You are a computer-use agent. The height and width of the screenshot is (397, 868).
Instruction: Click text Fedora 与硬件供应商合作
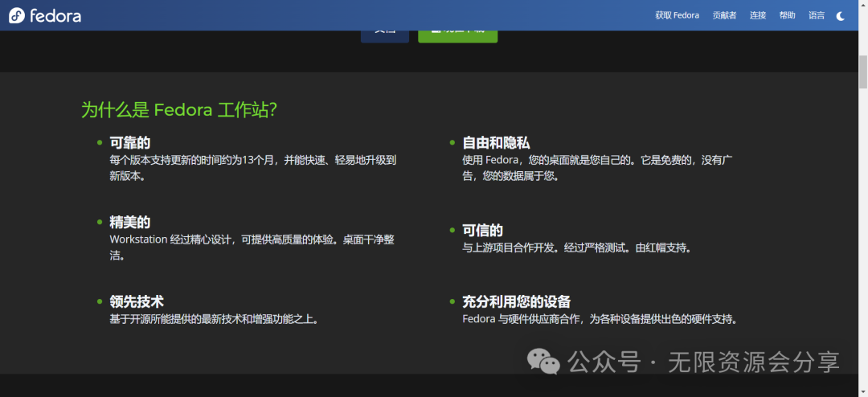(x=600, y=319)
